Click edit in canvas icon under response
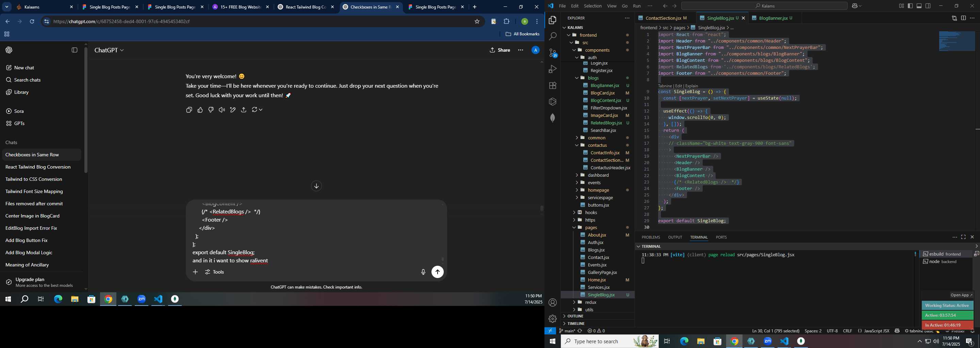This screenshot has width=980, height=348. [233, 110]
